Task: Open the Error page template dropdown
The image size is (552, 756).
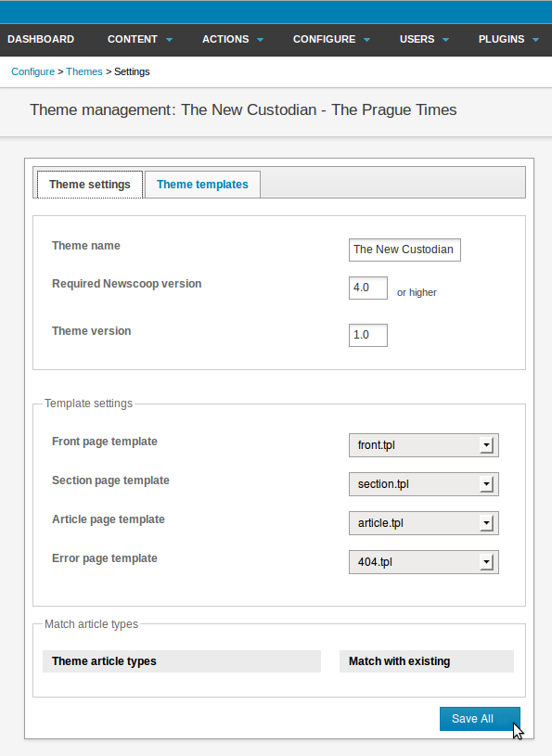Action: (x=424, y=562)
